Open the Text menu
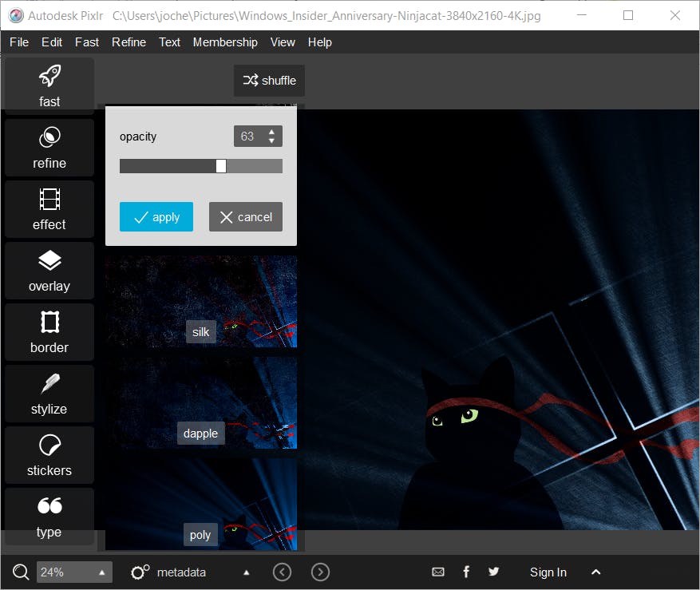This screenshot has height=590, width=700. (x=169, y=42)
